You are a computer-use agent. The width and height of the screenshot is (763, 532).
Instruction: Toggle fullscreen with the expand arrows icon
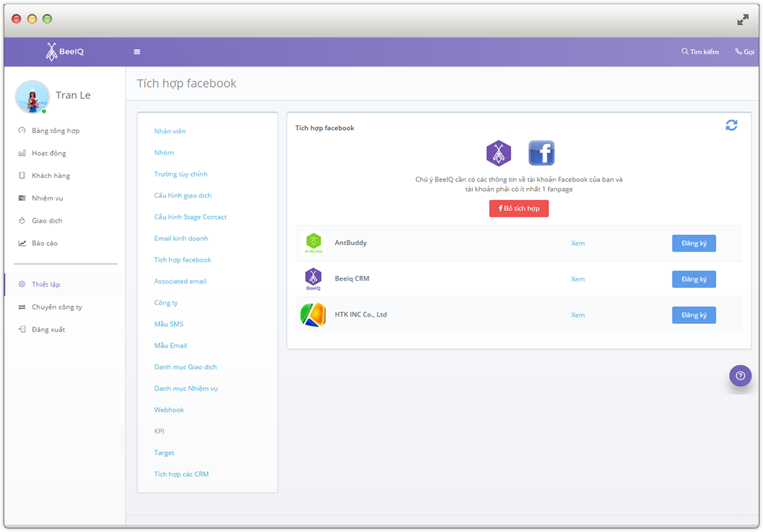coord(742,20)
